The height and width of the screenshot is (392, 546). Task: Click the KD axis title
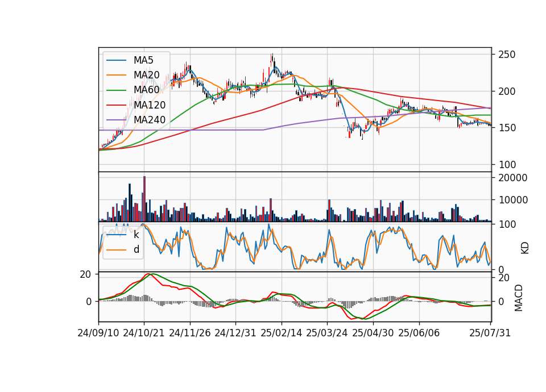point(525,248)
